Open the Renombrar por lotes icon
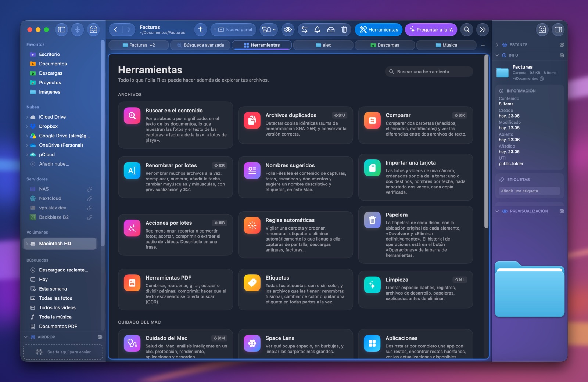Screen dimensions: 588x382 click(132, 170)
